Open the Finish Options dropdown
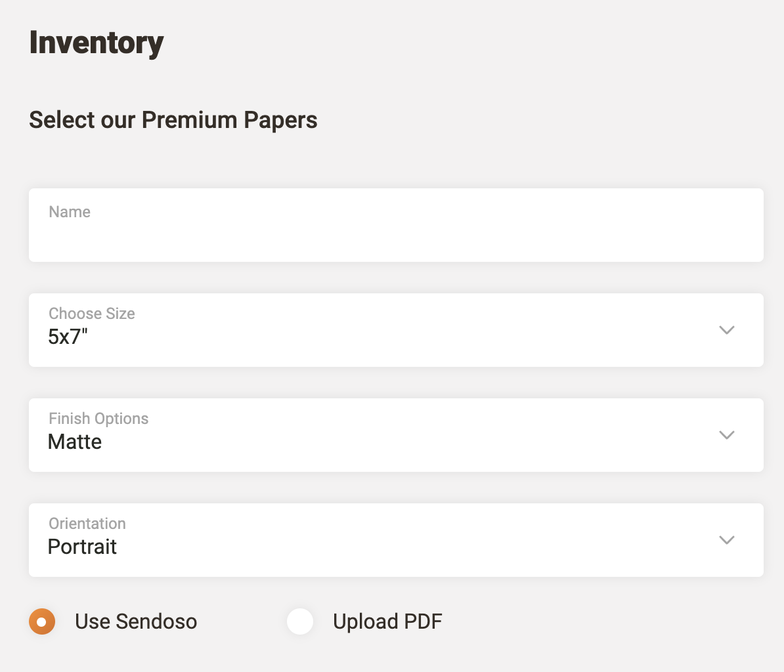 [396, 435]
